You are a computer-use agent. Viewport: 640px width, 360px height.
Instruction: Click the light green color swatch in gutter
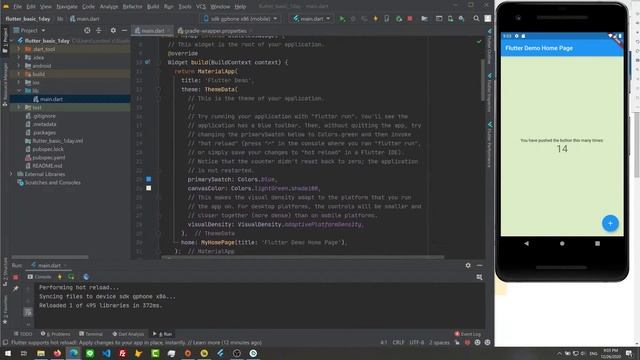pyautogui.click(x=149, y=188)
